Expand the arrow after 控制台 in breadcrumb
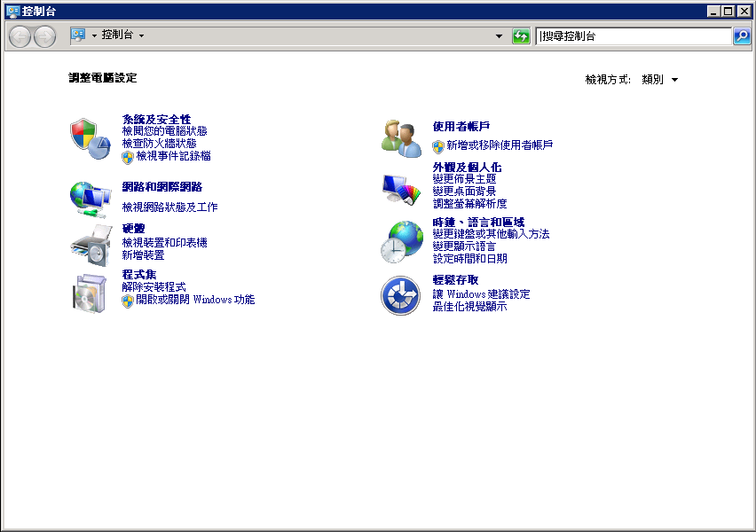This screenshot has height=532, width=756. (x=141, y=35)
